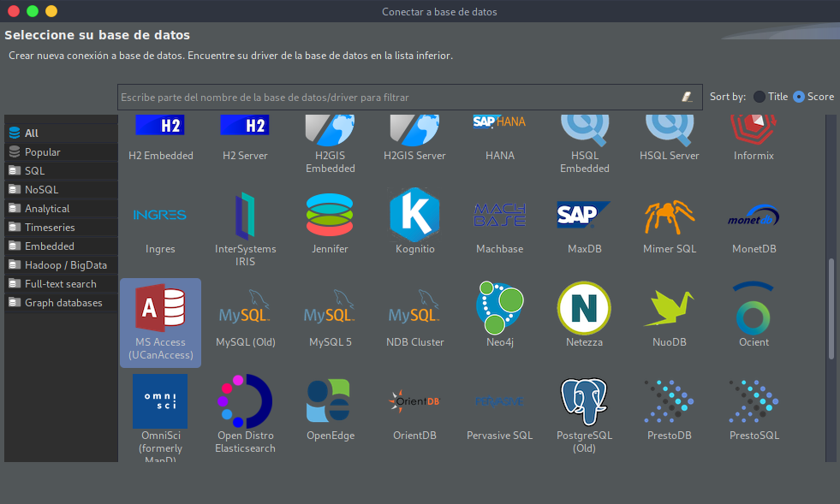
Task: Pick the OpenEdge database icon
Action: click(x=329, y=400)
